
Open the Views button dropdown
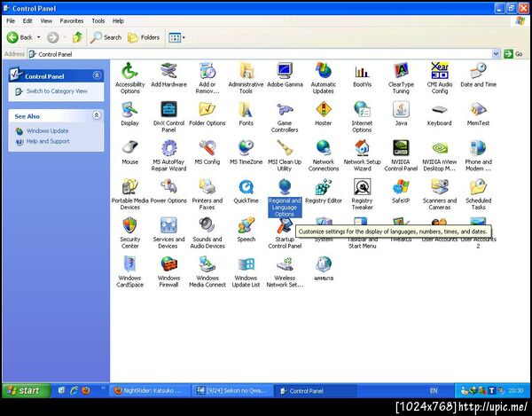[x=184, y=37]
